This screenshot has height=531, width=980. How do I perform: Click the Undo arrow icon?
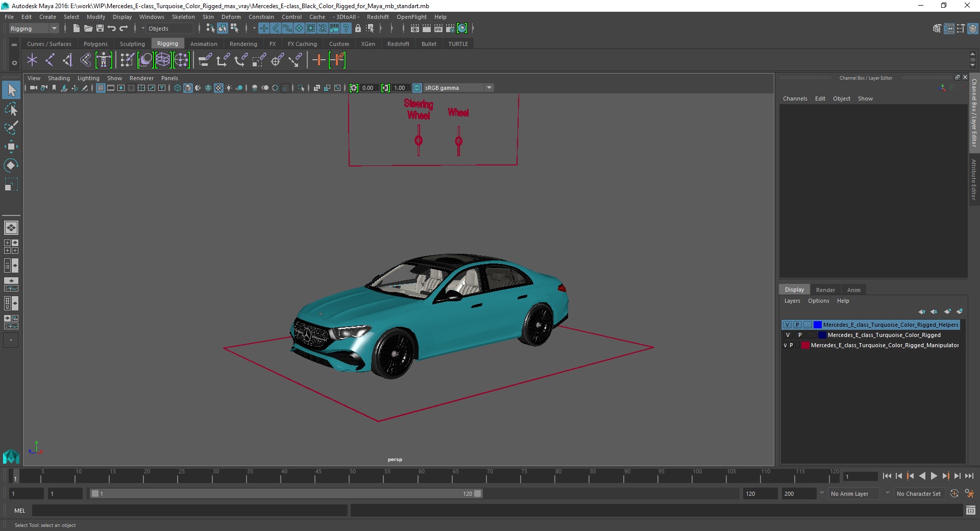click(112, 29)
